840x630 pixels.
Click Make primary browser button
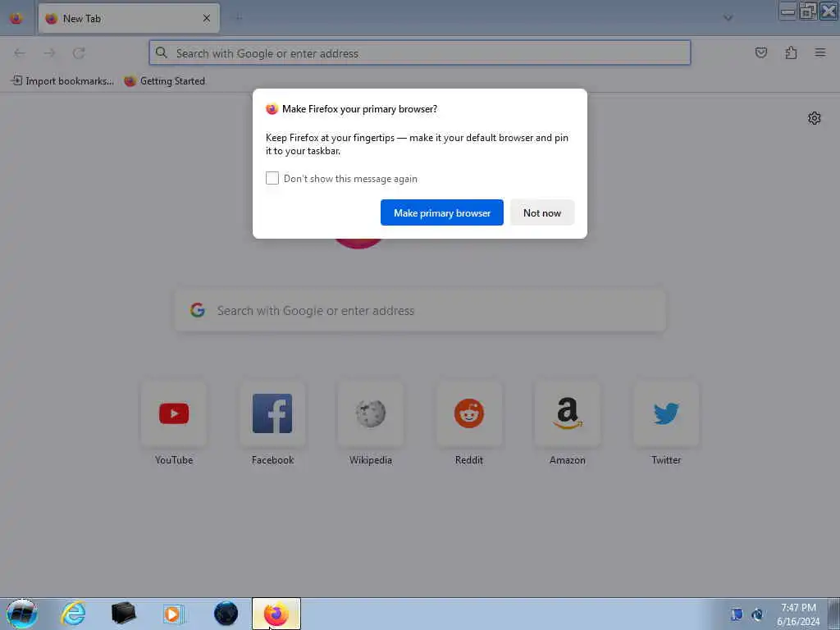[x=442, y=212]
